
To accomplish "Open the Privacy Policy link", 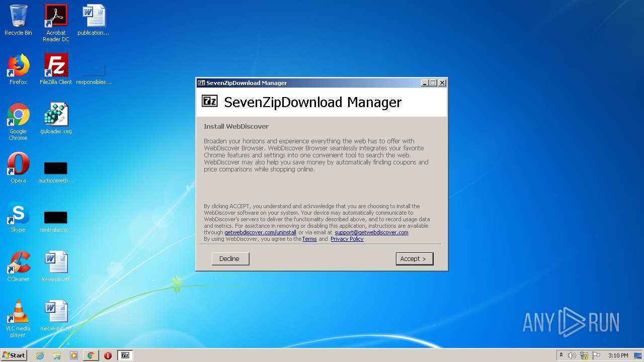I will pos(347,239).
